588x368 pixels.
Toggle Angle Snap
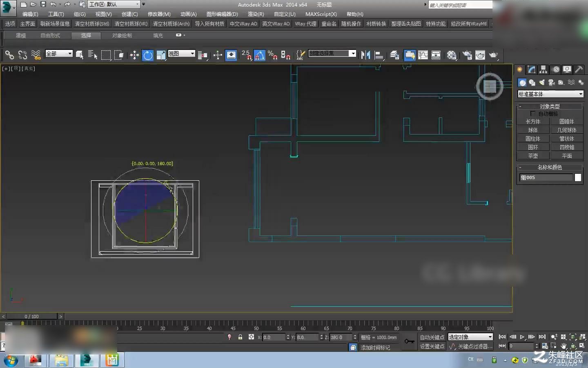pos(260,55)
